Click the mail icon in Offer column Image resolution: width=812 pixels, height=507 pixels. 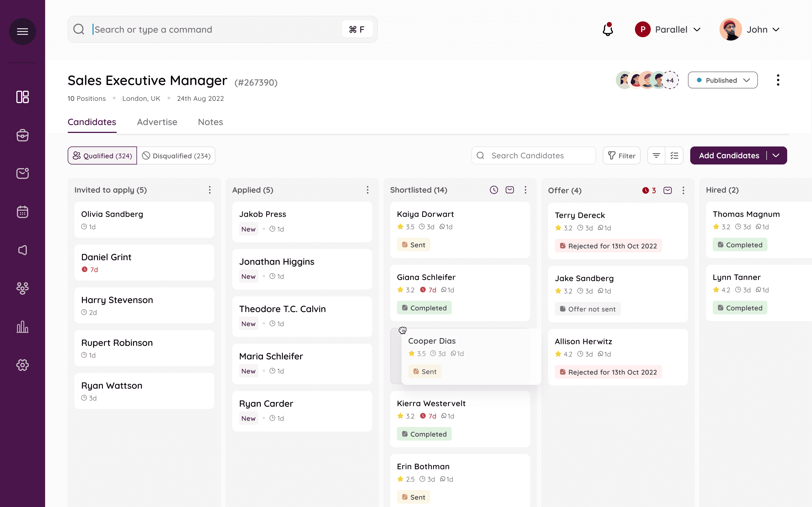coord(667,190)
